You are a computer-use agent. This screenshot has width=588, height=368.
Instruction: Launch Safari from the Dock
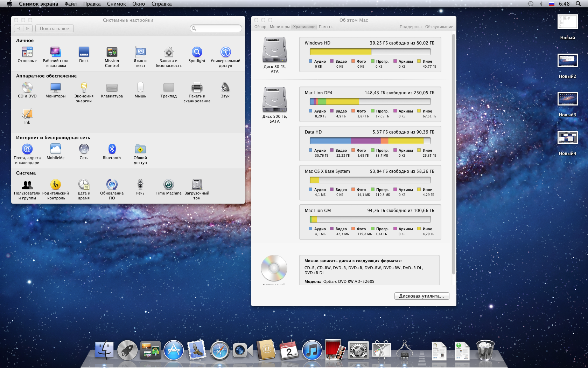pos(219,350)
